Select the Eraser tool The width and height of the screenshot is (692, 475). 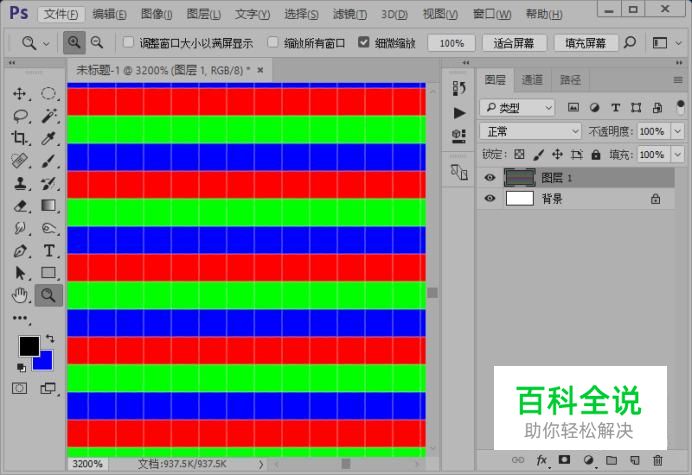click(x=19, y=206)
